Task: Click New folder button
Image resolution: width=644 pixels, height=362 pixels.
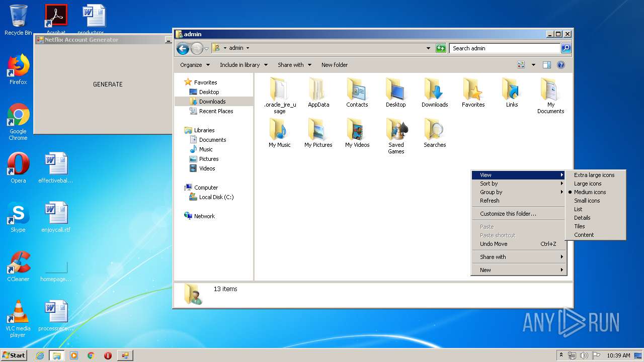Action: (x=335, y=65)
